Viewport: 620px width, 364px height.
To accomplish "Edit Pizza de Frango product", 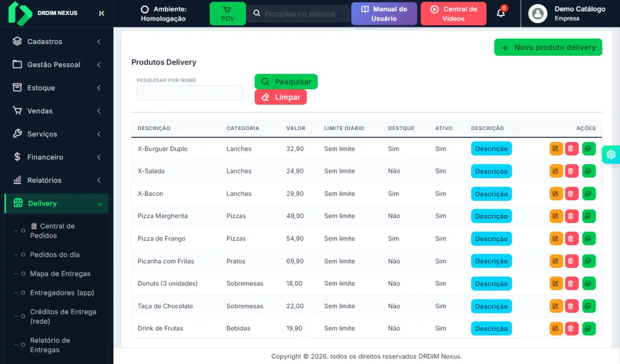I will pyautogui.click(x=556, y=239).
